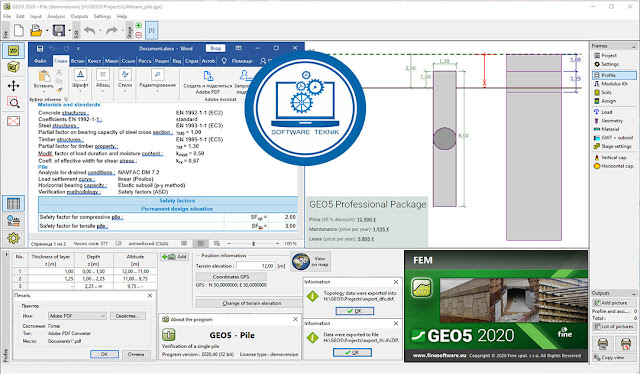Select the Profile frame
Viewport: 640px width, 374px height.
pyautogui.click(x=614, y=75)
